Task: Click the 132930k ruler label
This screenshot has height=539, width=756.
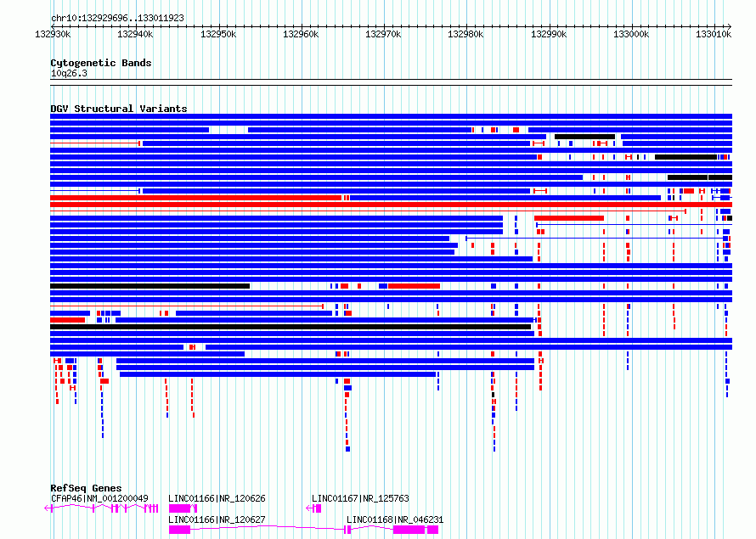Action: pyautogui.click(x=53, y=34)
